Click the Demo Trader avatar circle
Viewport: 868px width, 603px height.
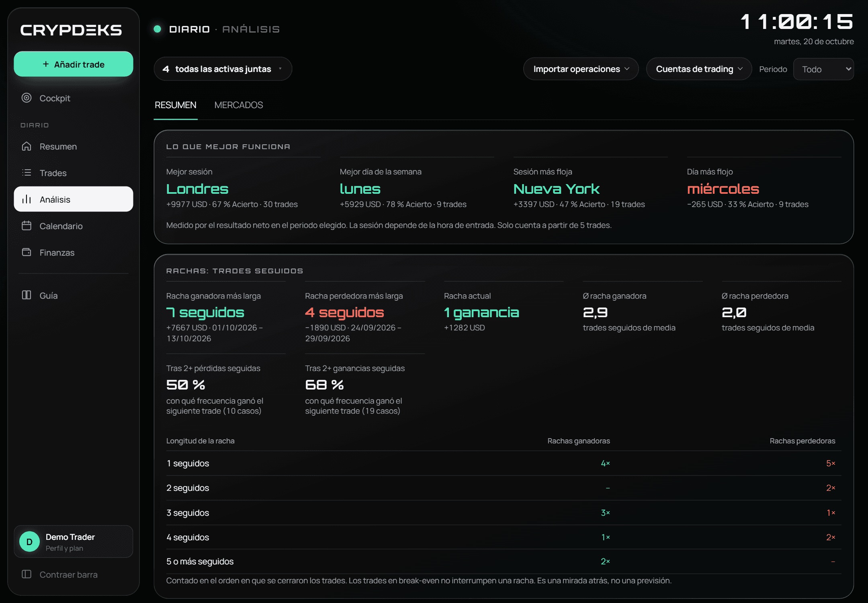click(29, 541)
